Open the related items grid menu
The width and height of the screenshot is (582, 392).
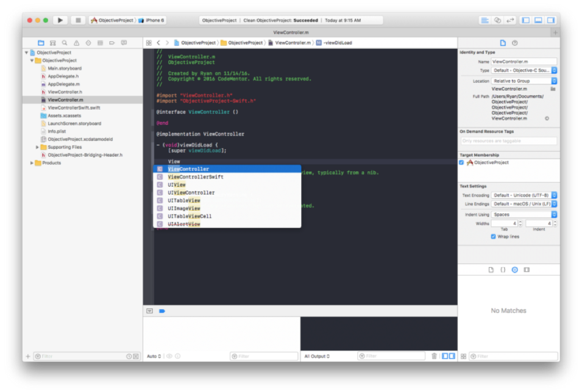click(149, 43)
